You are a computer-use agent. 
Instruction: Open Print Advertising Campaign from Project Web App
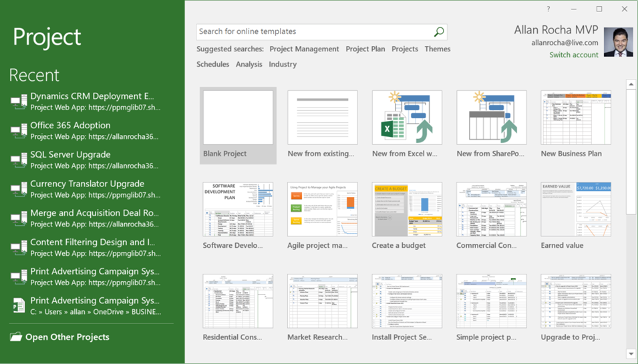pos(86,277)
